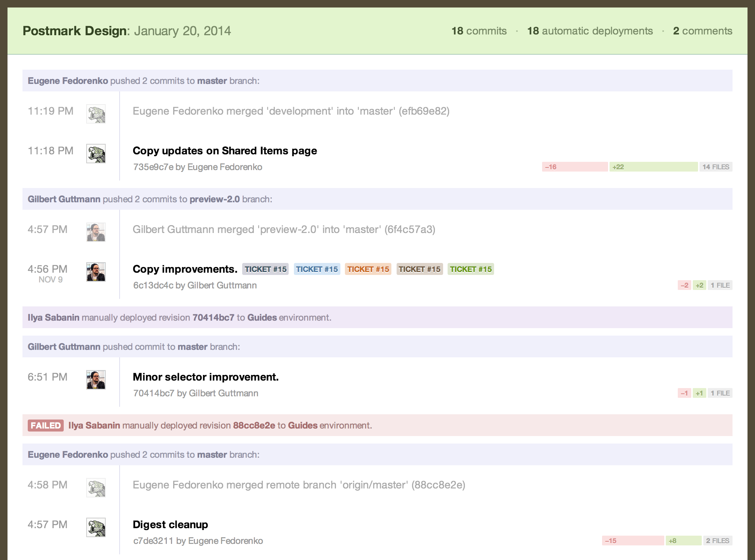This screenshot has height=560, width=755.
Task: Open the 18 commits summary link
Action: [x=479, y=31]
